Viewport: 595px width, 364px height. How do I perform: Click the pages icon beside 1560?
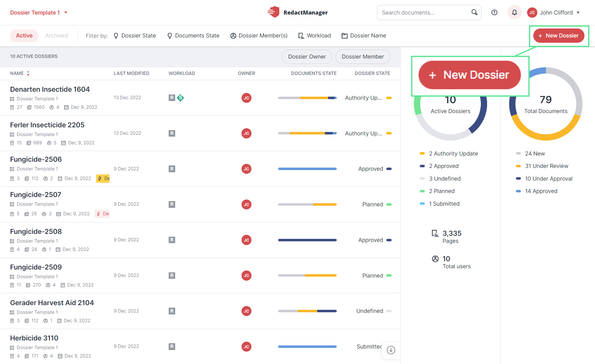pyautogui.click(x=29, y=107)
